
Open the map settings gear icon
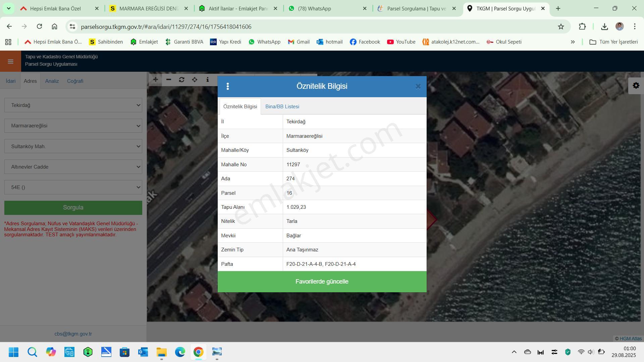click(636, 85)
